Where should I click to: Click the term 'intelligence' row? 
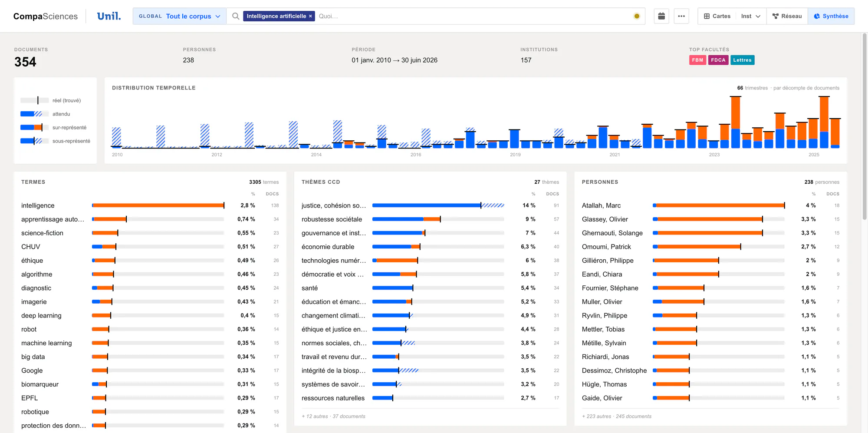[150, 205]
